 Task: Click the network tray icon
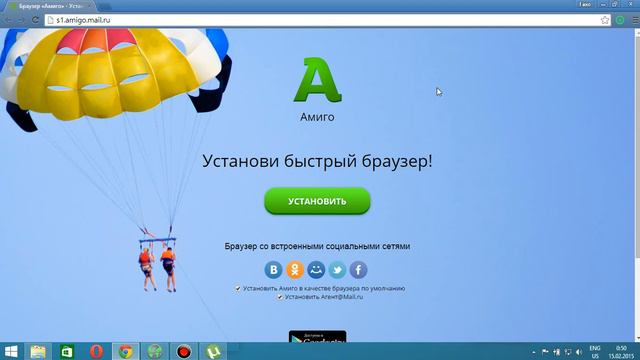pyautogui.click(x=568, y=352)
